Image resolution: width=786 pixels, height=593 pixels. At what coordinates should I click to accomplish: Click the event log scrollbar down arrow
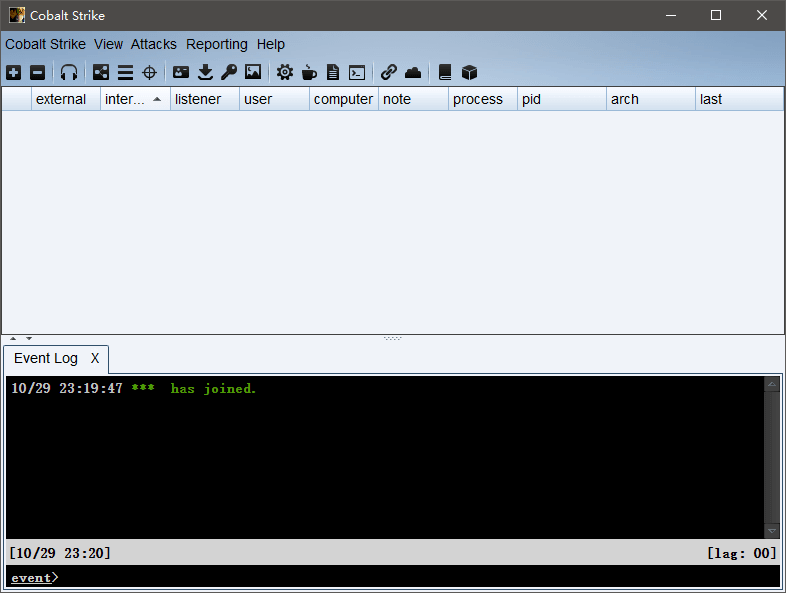771,530
